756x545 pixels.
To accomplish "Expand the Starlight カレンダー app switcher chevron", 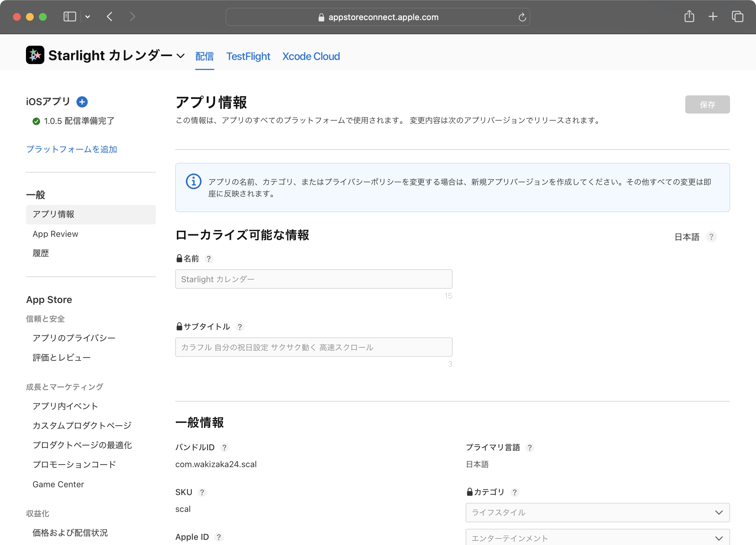I will [180, 56].
